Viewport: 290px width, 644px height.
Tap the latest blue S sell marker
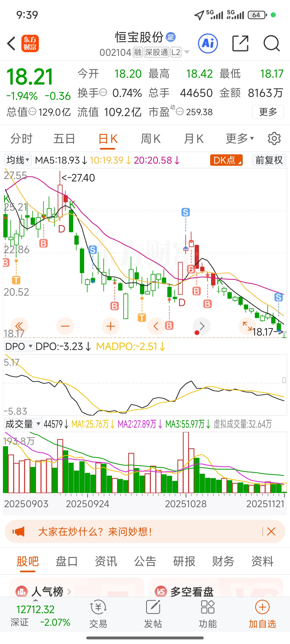[279, 297]
